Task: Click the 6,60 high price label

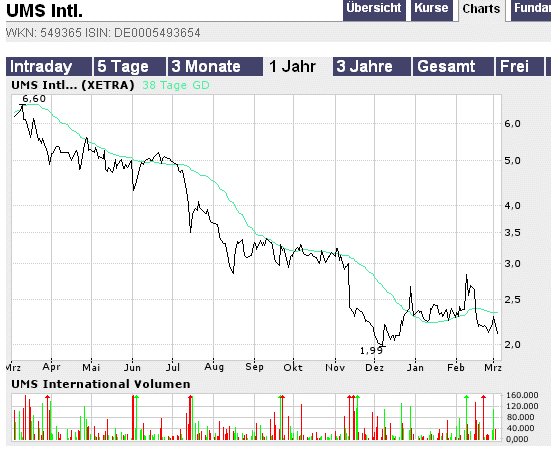Action: point(34,99)
